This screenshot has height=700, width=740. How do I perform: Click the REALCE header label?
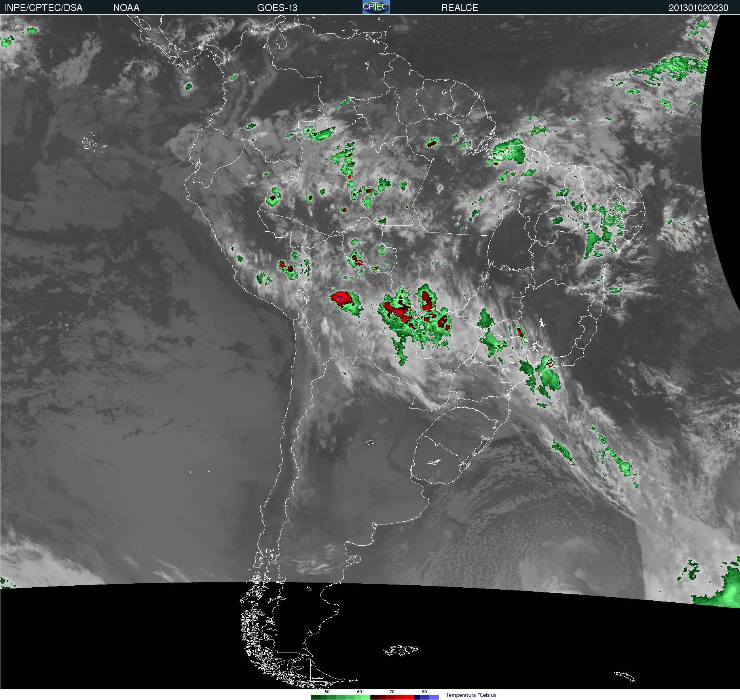point(459,8)
